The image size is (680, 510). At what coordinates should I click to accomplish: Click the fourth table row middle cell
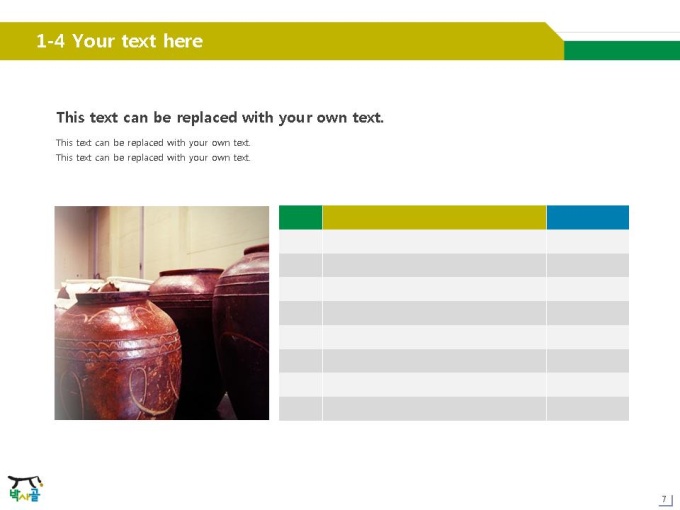(434, 313)
